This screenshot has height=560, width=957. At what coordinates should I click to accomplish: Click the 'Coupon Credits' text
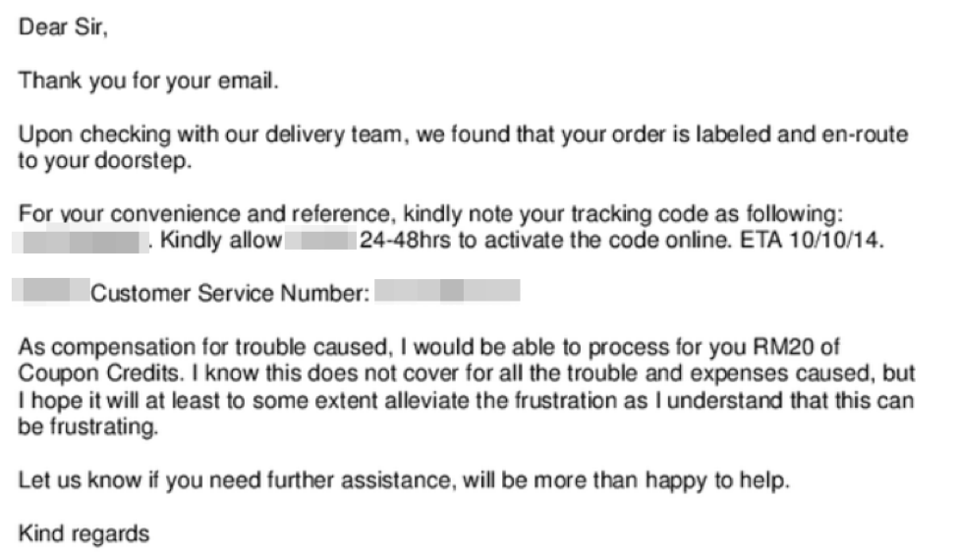click(x=100, y=373)
